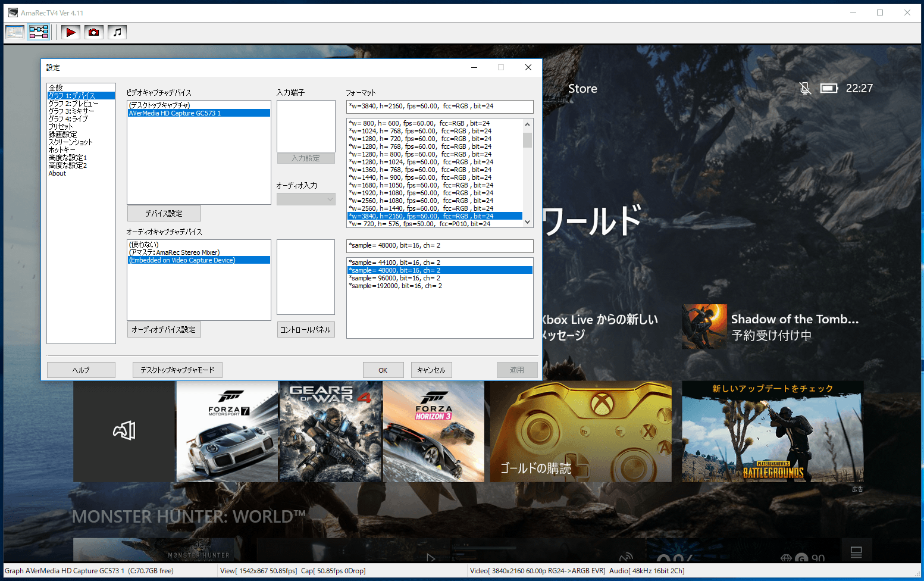The width and height of the screenshot is (924, 581).
Task: Select format w=1920, h=1080 fps=60.00
Action: tap(435, 193)
